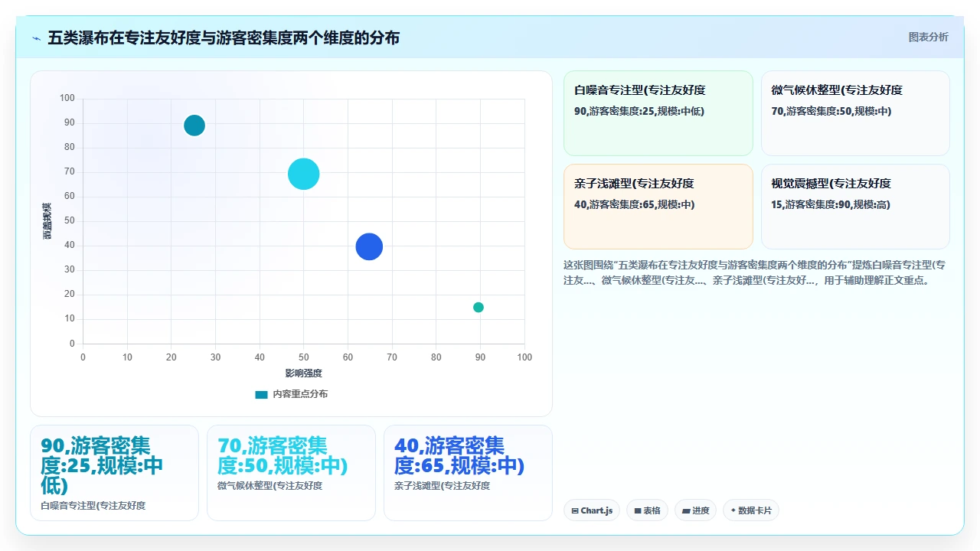Viewport: 980px width, 551px height.
Task: Click the 数据卡片 tag chip
Action: click(750, 510)
